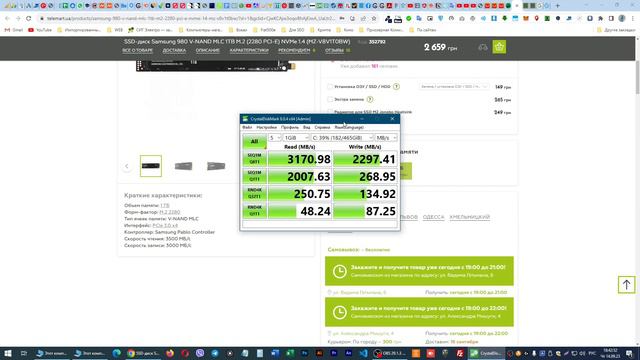Open Вид menu in CrystalDiskMark
This screenshot has height=360, width=640.
pos(307,127)
